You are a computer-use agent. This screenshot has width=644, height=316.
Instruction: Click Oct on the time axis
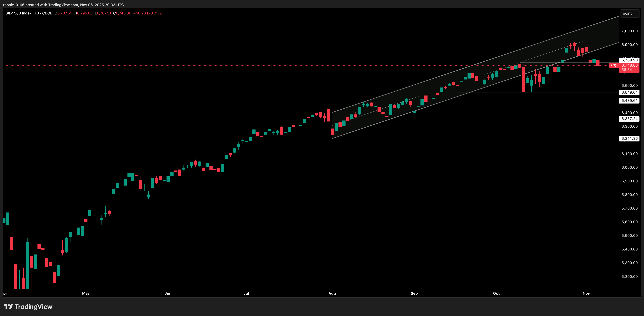click(x=496, y=293)
